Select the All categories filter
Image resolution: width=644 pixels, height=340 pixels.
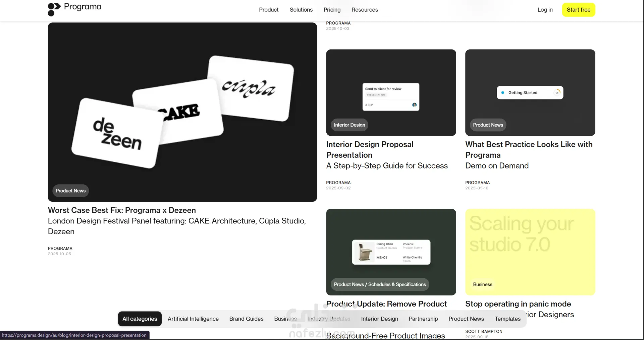click(140, 319)
